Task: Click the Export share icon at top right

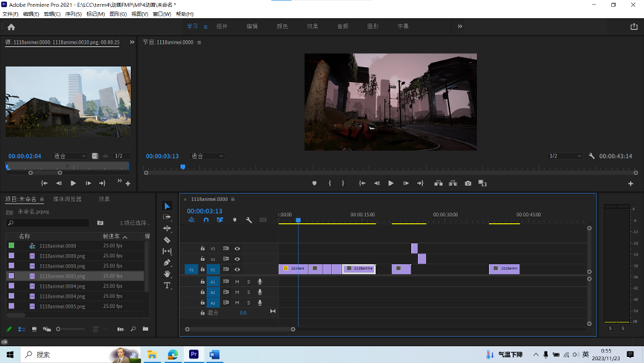Action: (x=634, y=26)
